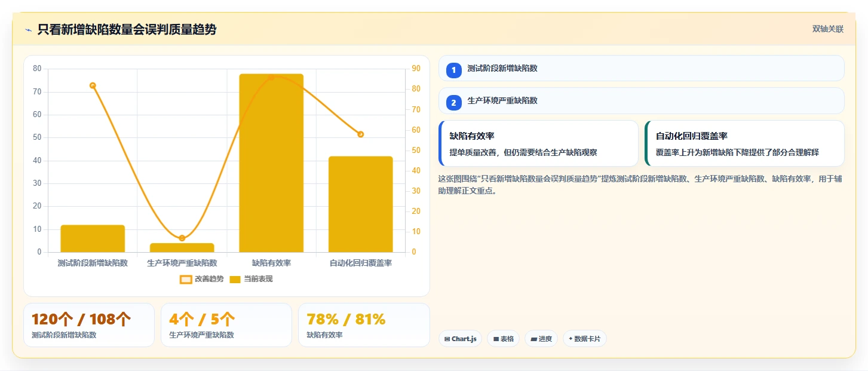Toggle the 改善趋势 legend item
This screenshot has height=371, width=868.
pos(201,279)
